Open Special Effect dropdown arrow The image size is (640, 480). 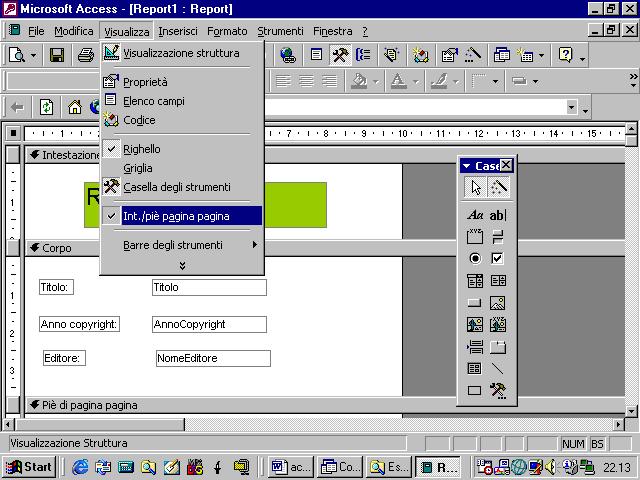click(x=535, y=82)
